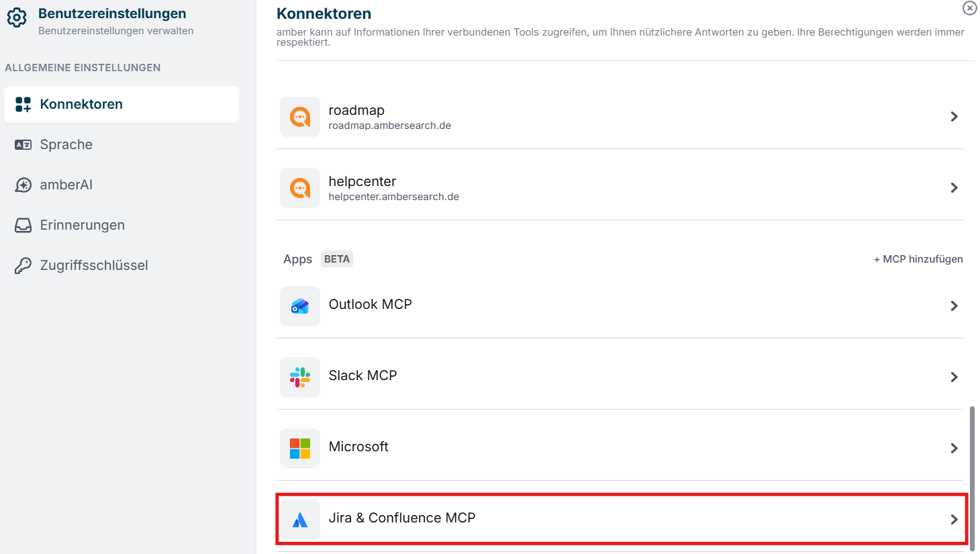Click the Konnektoren grid icon in sidebar
Image resolution: width=980 pixels, height=554 pixels.
point(23,104)
